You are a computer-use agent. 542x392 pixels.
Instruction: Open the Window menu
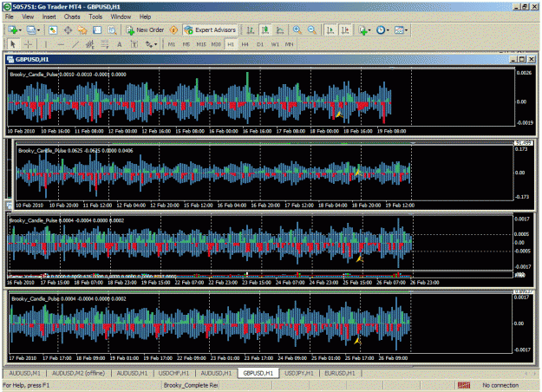pos(121,16)
